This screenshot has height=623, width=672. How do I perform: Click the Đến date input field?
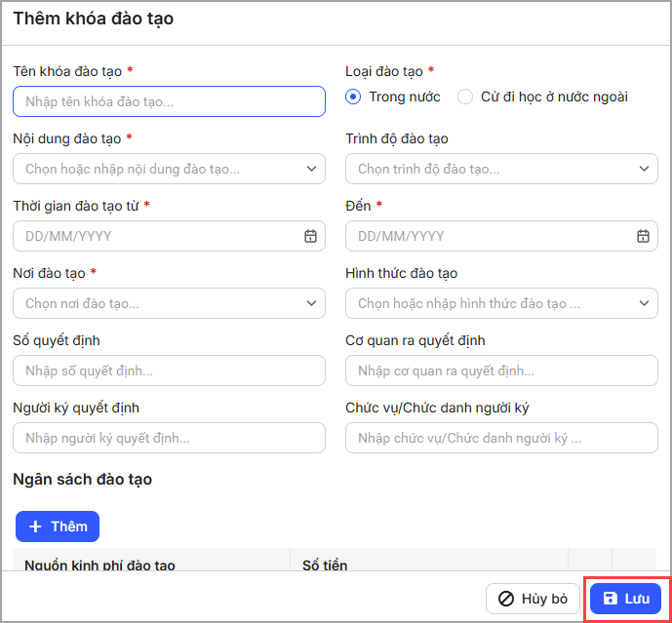488,236
